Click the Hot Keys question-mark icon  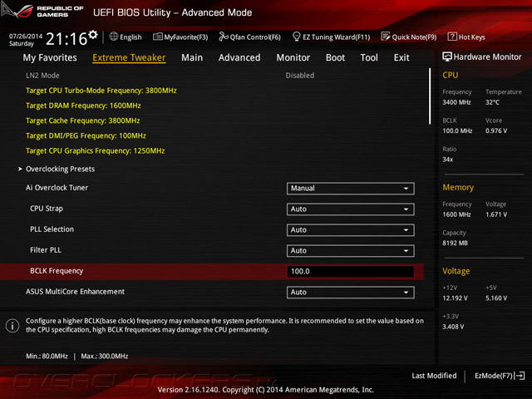[452, 37]
